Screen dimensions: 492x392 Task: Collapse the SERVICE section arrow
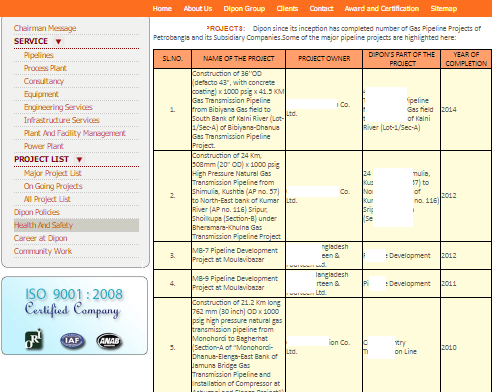pyautogui.click(x=58, y=41)
